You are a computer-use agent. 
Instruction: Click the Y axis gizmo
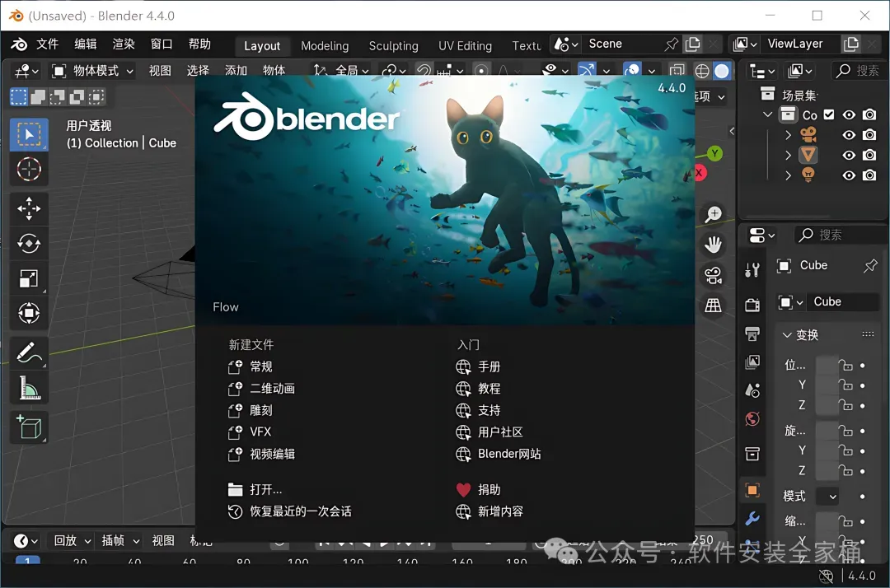[714, 153]
